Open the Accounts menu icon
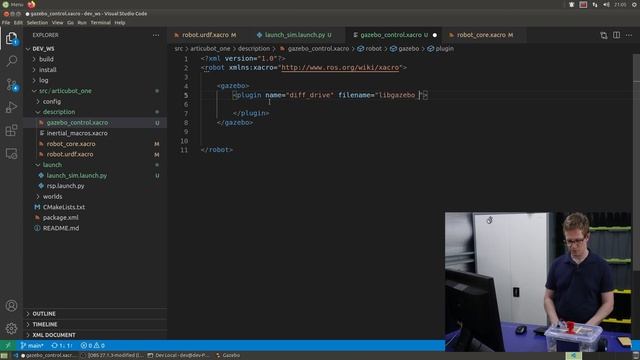Image resolution: width=640 pixels, height=360 pixels. 11,306
